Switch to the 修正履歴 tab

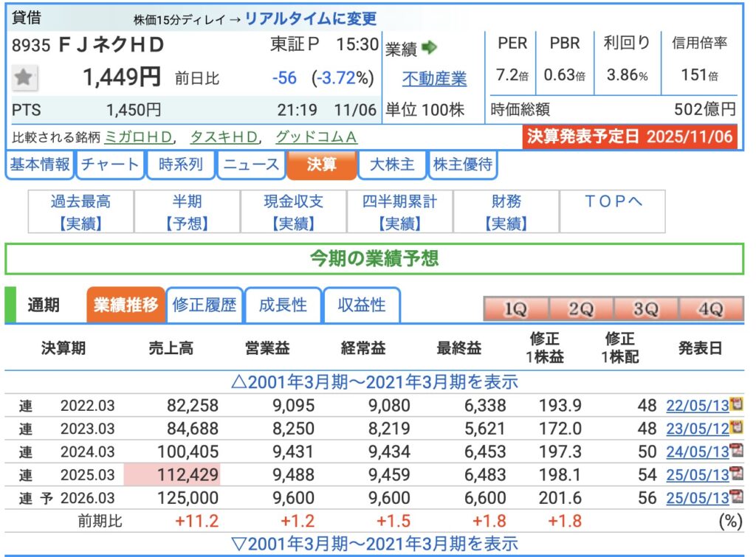point(204,305)
